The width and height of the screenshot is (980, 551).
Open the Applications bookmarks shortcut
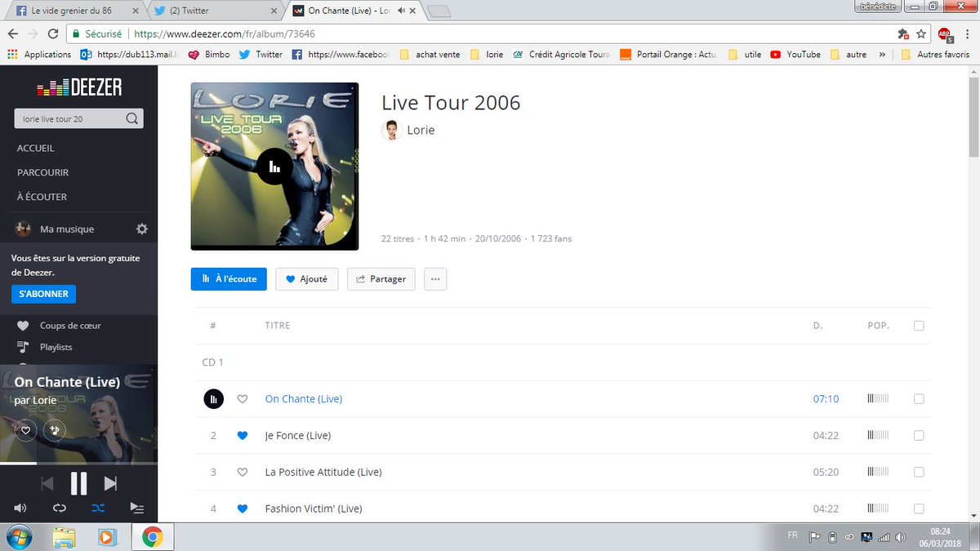39,55
